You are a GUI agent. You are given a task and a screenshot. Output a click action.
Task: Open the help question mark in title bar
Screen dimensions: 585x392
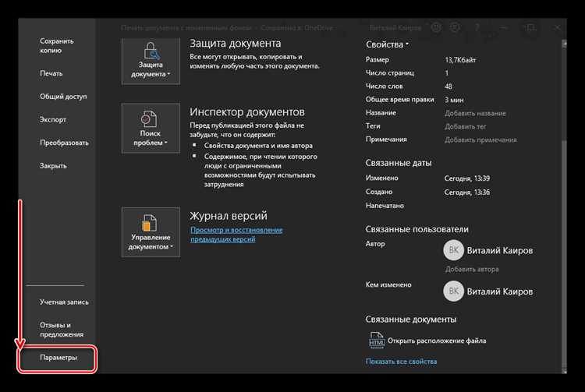[477, 27]
